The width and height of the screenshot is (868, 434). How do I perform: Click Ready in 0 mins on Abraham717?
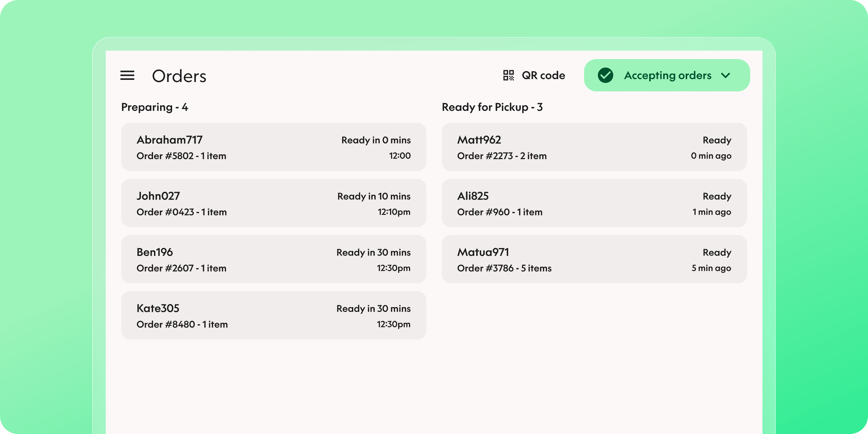pos(376,140)
